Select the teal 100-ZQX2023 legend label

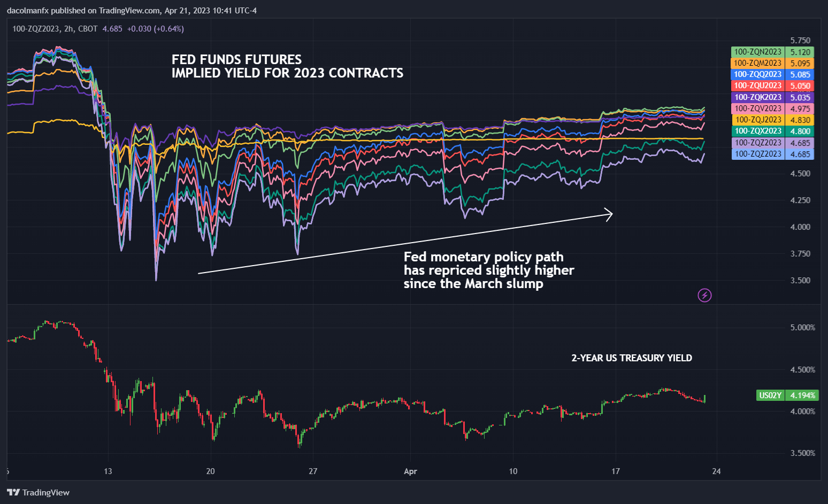click(x=757, y=131)
